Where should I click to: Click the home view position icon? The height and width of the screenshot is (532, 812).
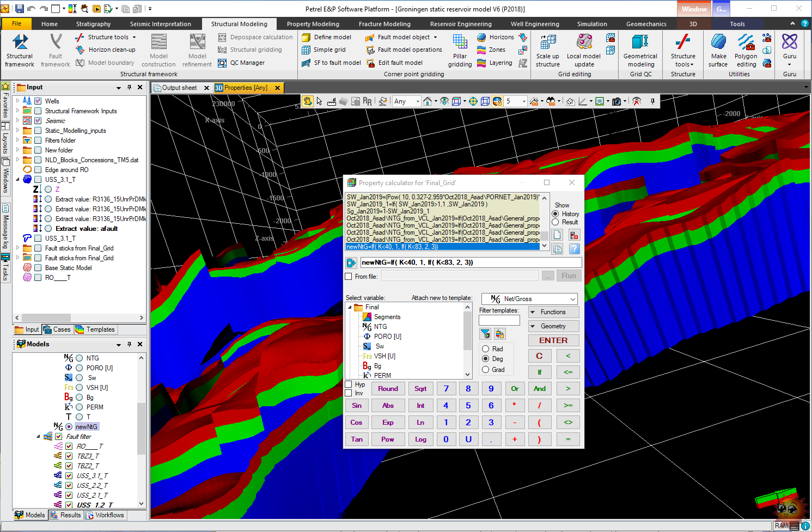pyautogui.click(x=428, y=101)
